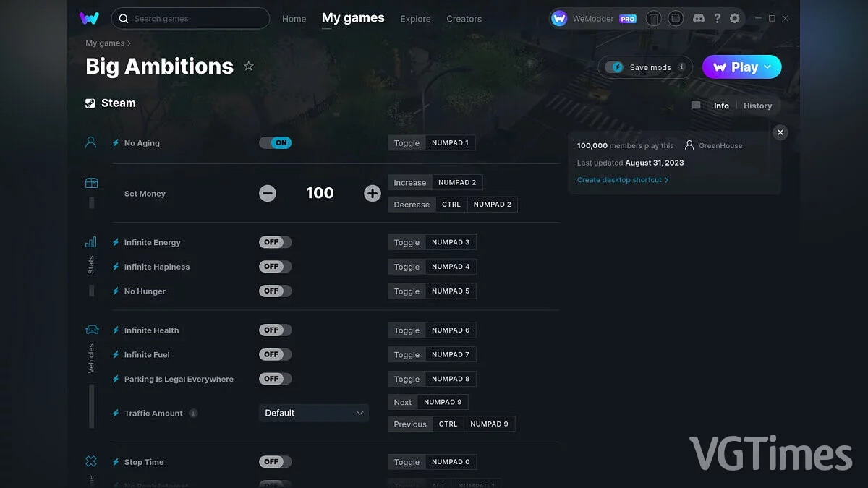
Task: Select the Stats category bar-chart icon
Action: click(x=91, y=242)
